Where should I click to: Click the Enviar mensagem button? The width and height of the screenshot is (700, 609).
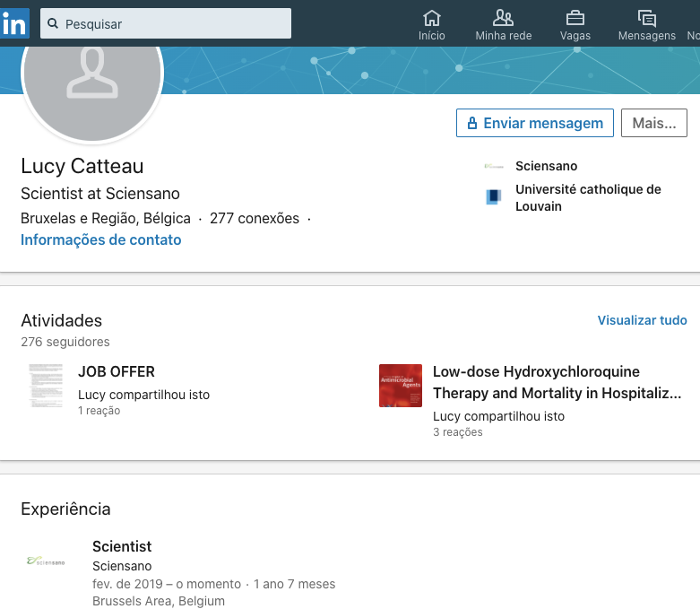click(535, 123)
